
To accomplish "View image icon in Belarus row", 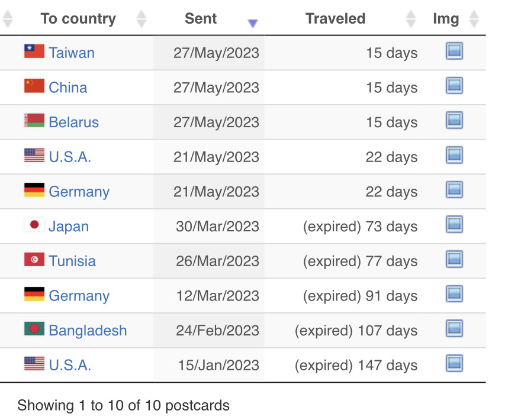I will (454, 120).
